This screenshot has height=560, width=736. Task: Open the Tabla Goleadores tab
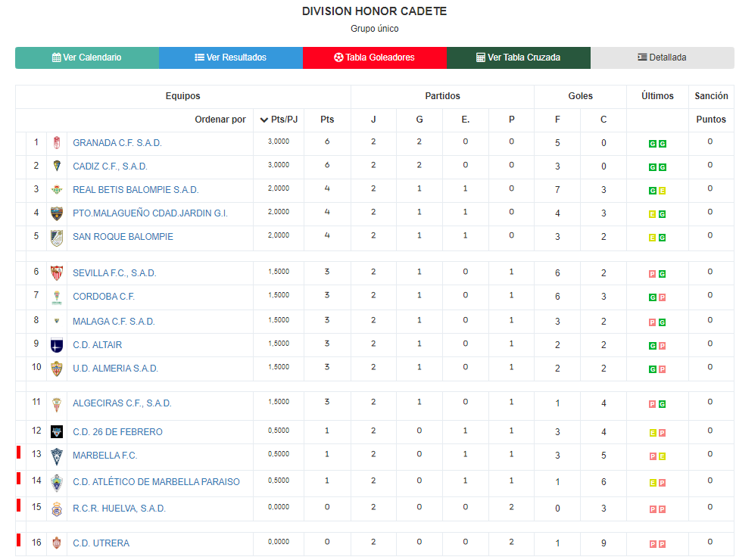[375, 58]
